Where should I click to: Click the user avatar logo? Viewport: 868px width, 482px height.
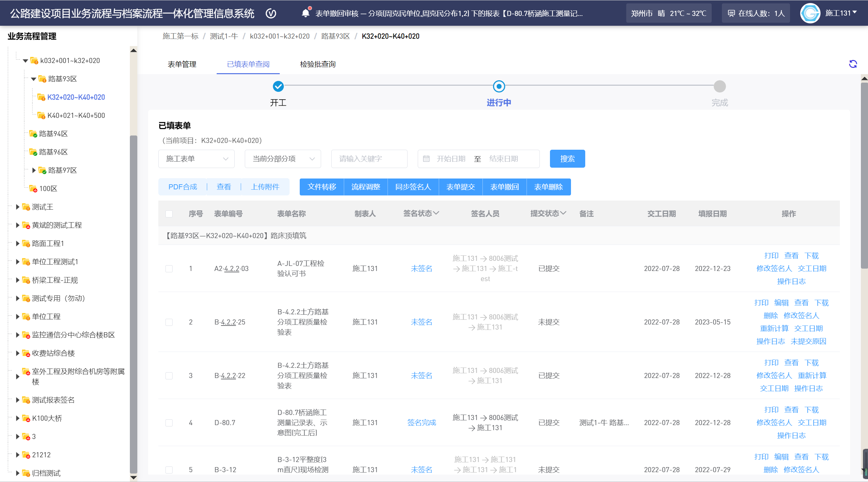pyautogui.click(x=810, y=13)
